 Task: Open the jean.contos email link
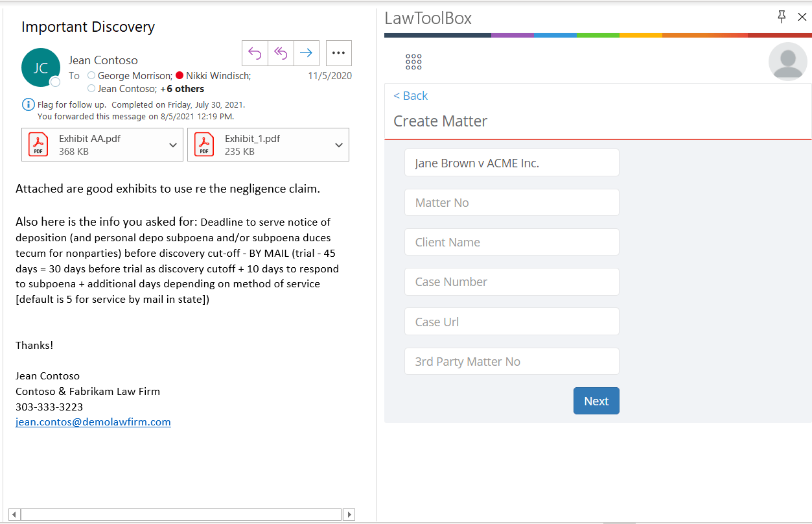[93, 422]
